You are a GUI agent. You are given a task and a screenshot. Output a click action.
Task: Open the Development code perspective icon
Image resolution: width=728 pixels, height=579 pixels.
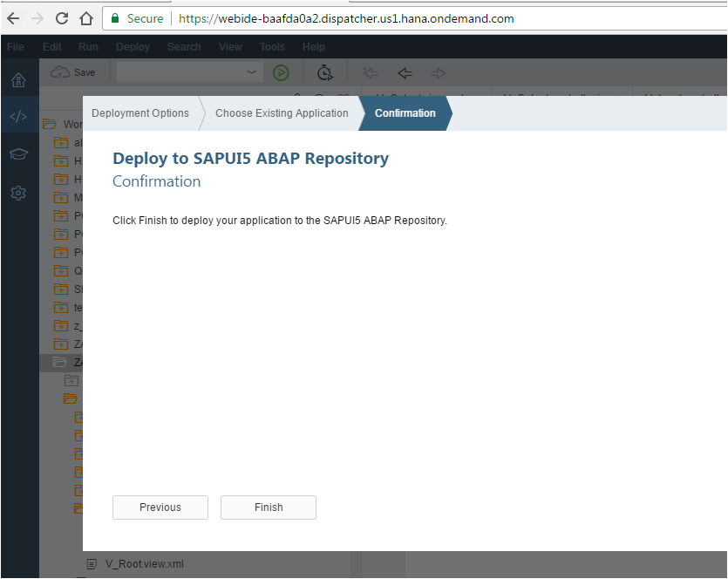pyautogui.click(x=18, y=116)
